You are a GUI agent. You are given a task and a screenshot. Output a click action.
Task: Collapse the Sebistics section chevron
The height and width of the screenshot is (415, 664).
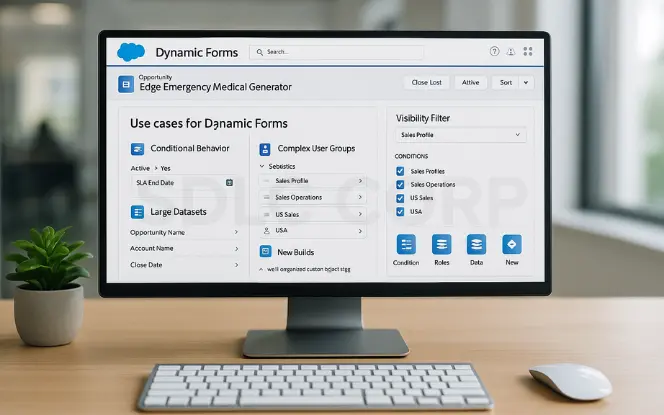point(262,166)
